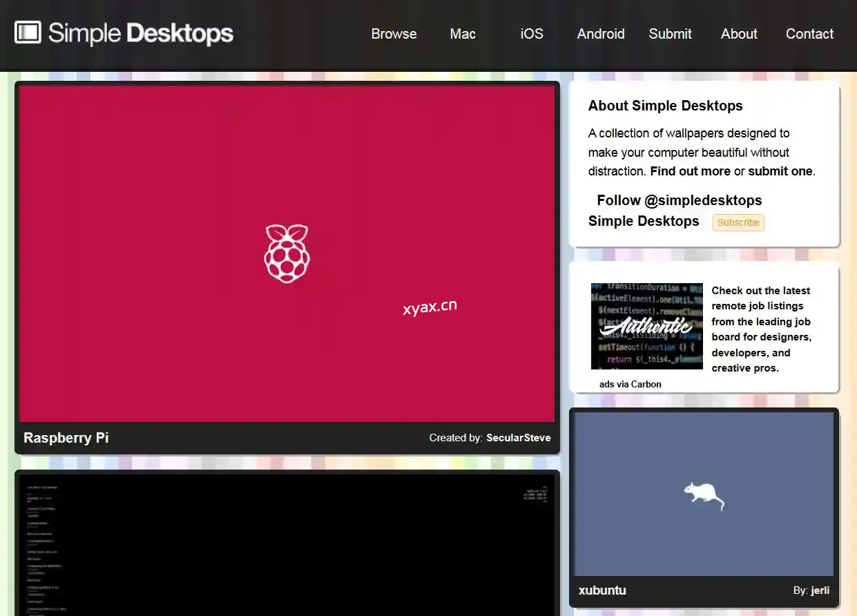Image resolution: width=857 pixels, height=616 pixels.
Task: Open the black terminal-style wallpaper thumbnail
Action: click(x=287, y=544)
